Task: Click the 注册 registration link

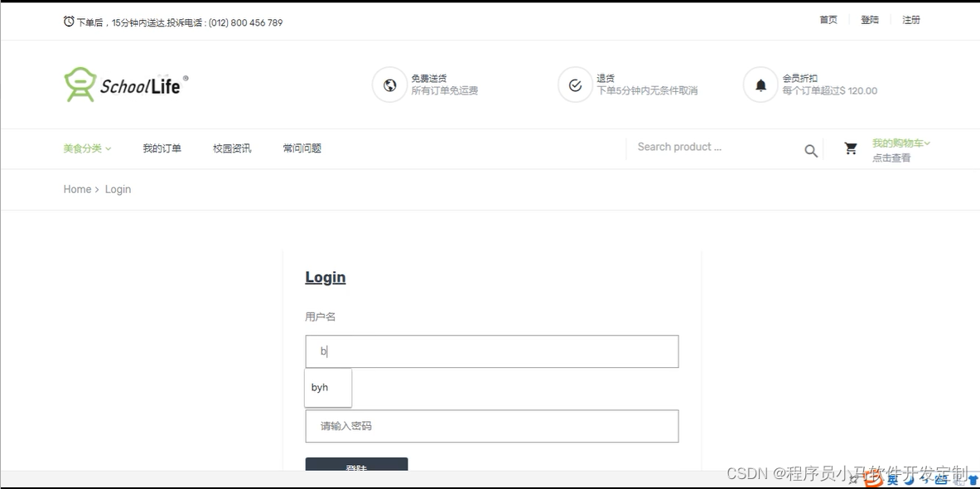Action: (x=911, y=19)
